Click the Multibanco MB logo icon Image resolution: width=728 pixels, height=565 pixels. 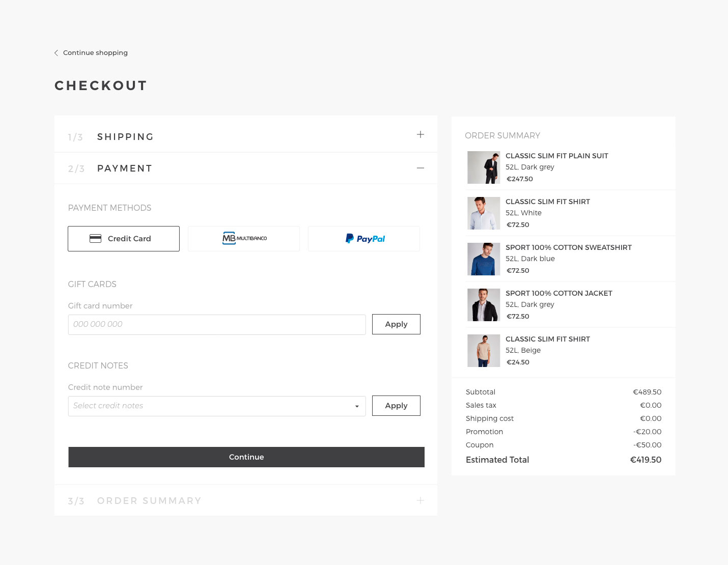tap(229, 238)
